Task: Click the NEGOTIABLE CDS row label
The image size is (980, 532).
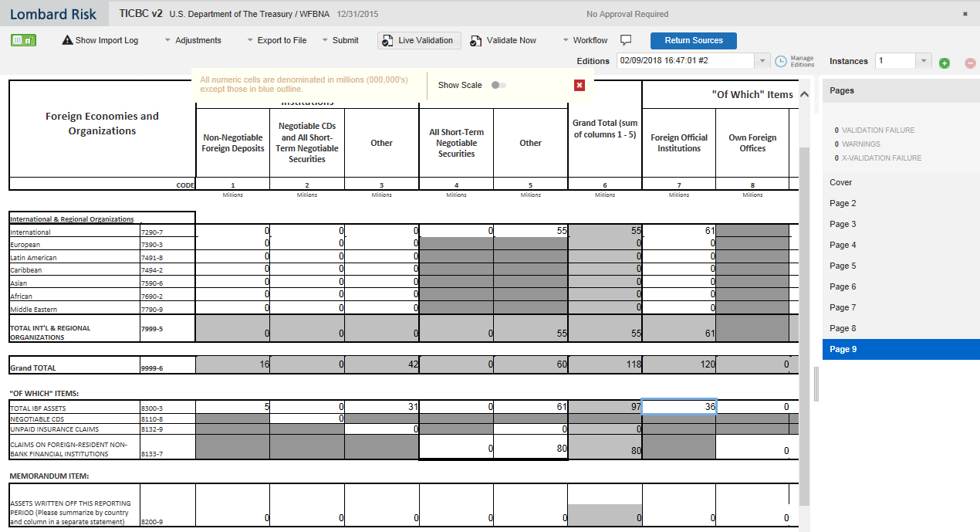Action: (x=39, y=418)
